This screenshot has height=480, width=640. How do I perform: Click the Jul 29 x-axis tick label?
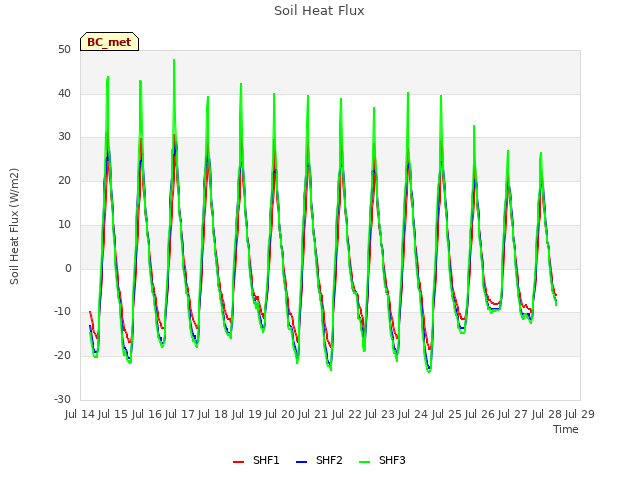coord(580,414)
